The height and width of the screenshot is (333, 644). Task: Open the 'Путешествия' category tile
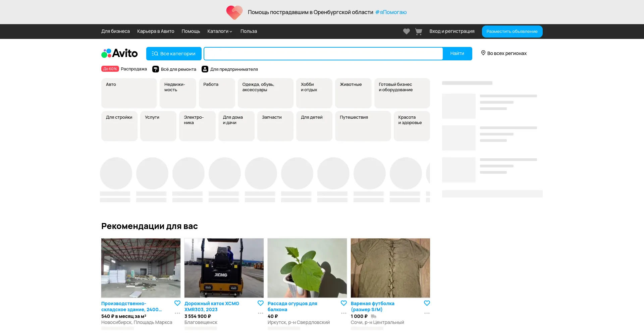pyautogui.click(x=363, y=126)
